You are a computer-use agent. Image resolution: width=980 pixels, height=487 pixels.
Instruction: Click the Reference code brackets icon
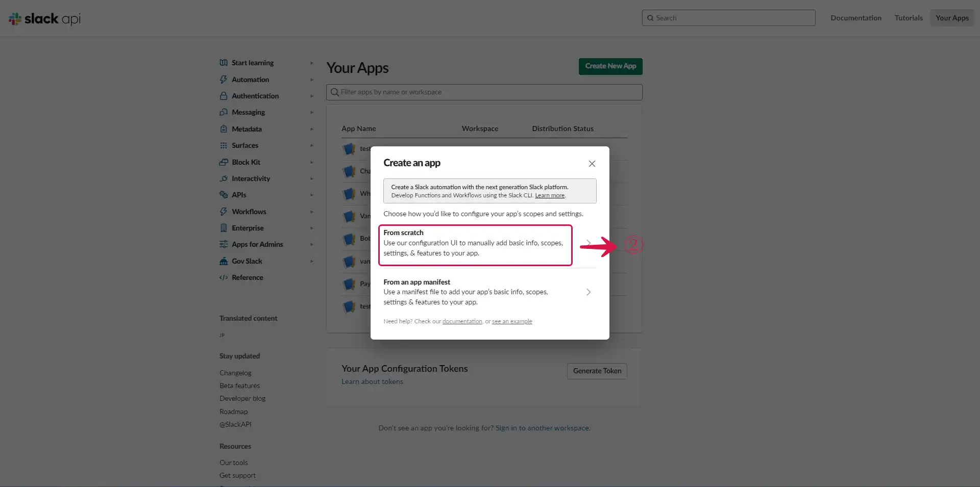point(224,277)
